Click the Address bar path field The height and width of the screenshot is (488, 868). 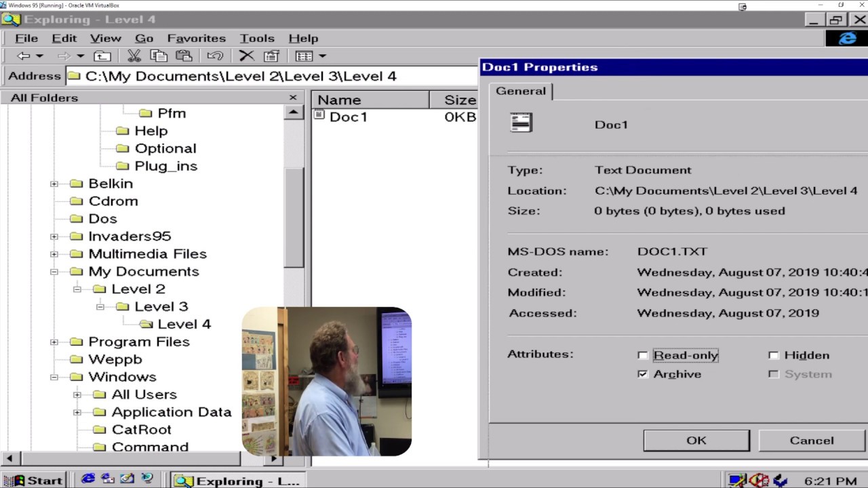point(272,76)
